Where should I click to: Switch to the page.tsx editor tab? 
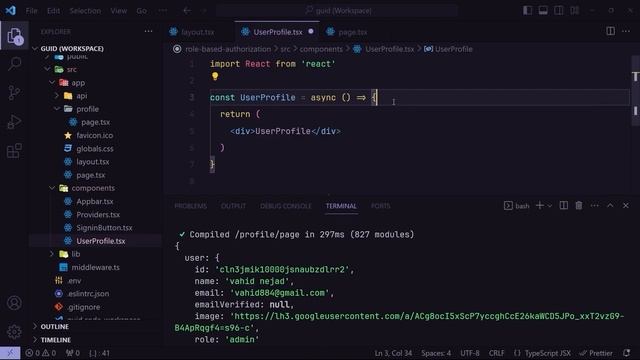pos(353,32)
